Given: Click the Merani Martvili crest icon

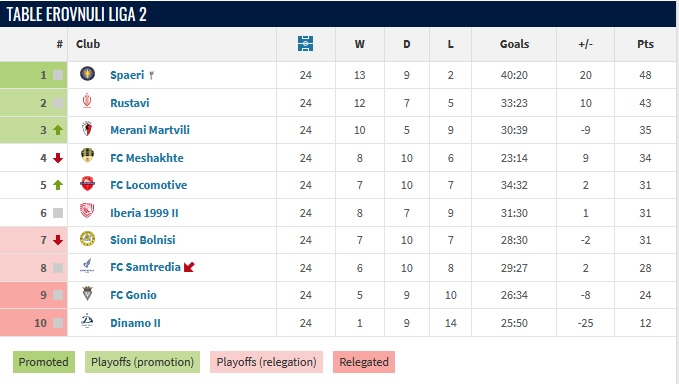Looking at the screenshot, I should (87, 129).
